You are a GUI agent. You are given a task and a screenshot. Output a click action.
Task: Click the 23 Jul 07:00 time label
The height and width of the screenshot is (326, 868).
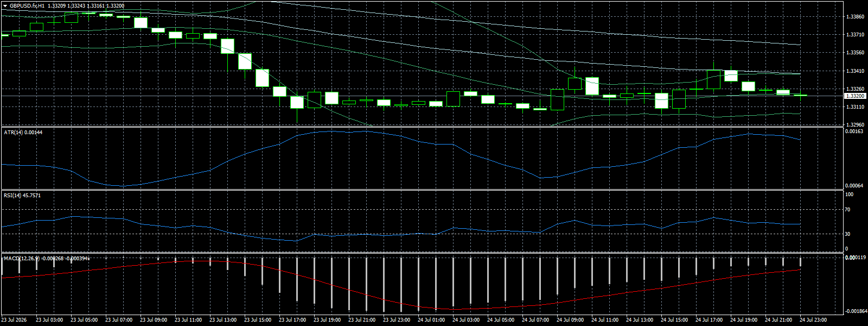click(119, 320)
